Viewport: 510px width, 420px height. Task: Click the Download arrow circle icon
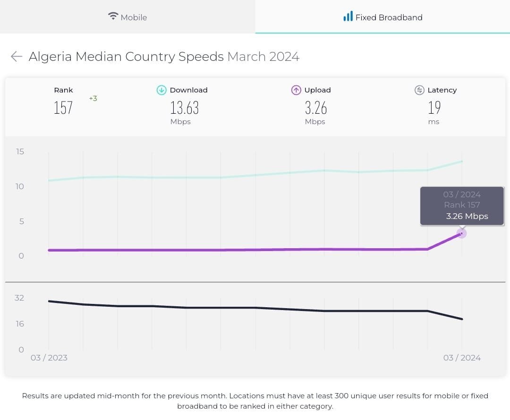click(161, 90)
